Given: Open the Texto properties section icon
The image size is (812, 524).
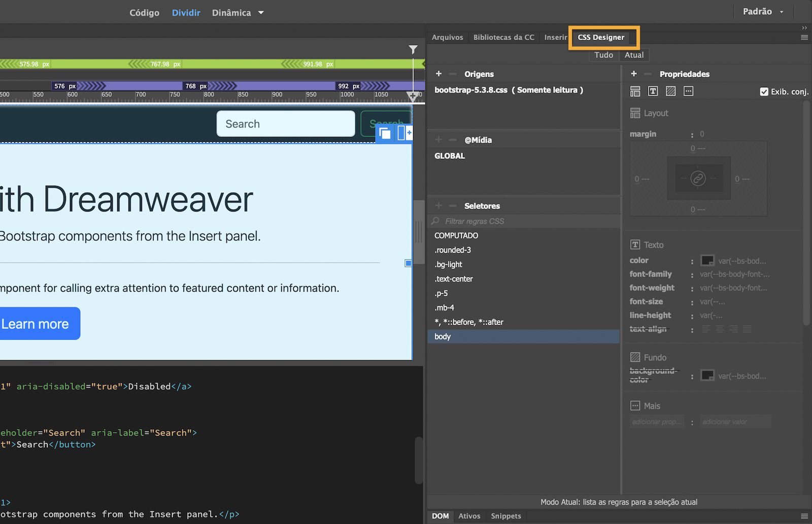Looking at the screenshot, I should click(x=653, y=91).
